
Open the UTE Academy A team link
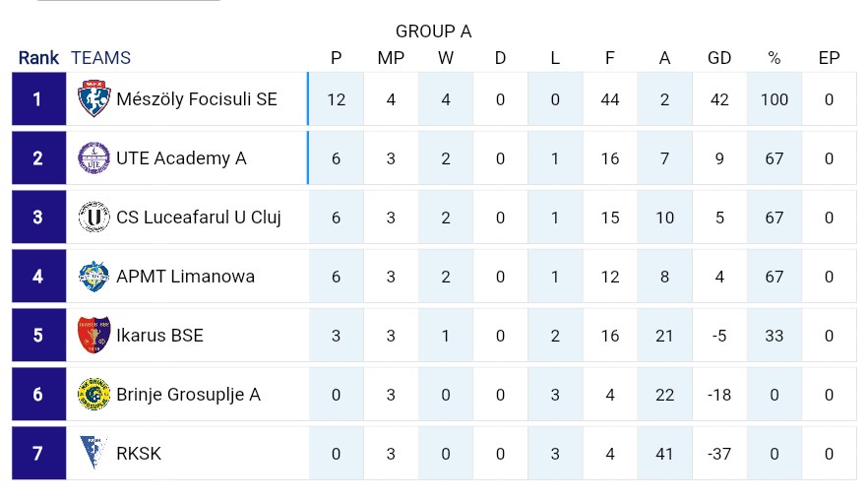(x=181, y=158)
